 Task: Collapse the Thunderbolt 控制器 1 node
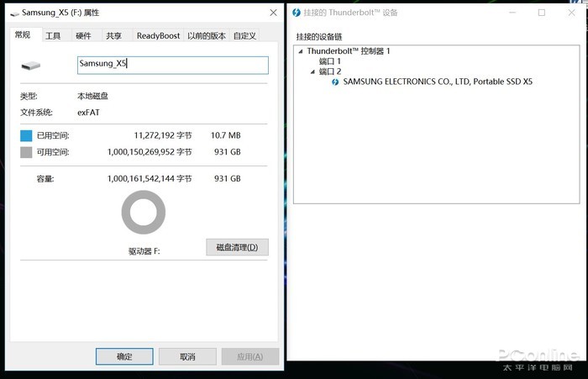pos(301,51)
